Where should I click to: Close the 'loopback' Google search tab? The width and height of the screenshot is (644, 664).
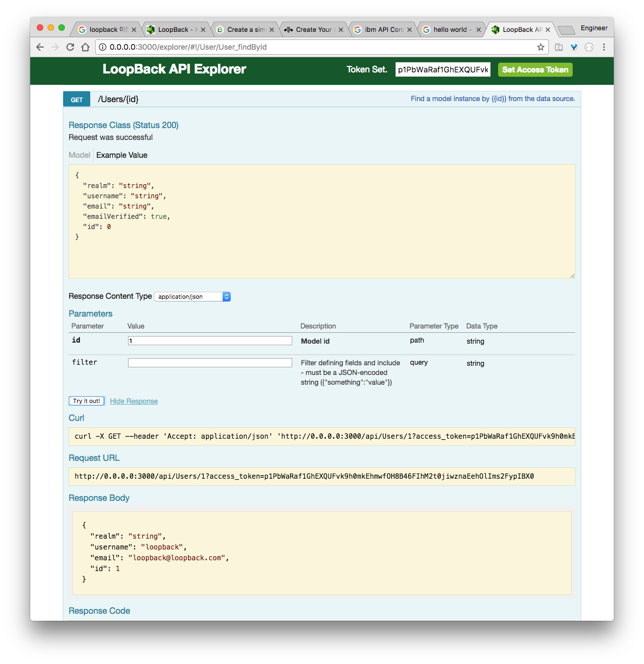pos(134,30)
